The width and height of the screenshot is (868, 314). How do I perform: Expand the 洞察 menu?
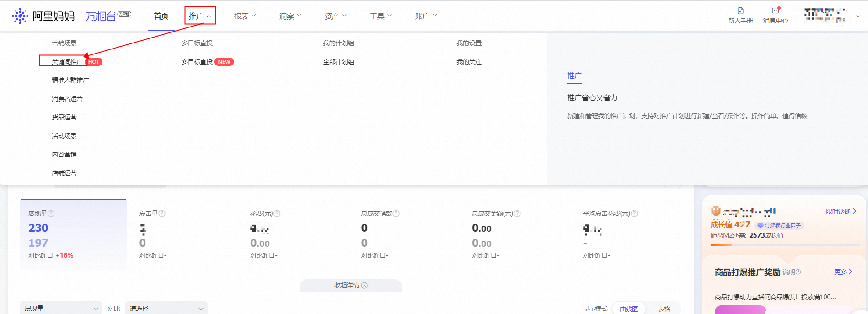(x=290, y=16)
